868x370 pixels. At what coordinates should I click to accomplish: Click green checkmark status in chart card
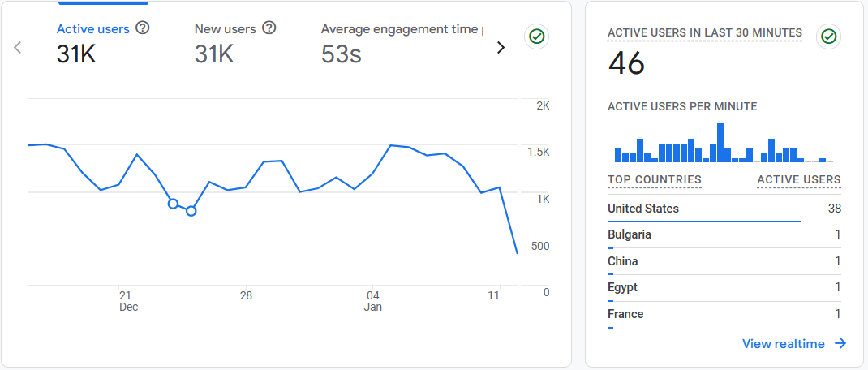click(535, 37)
